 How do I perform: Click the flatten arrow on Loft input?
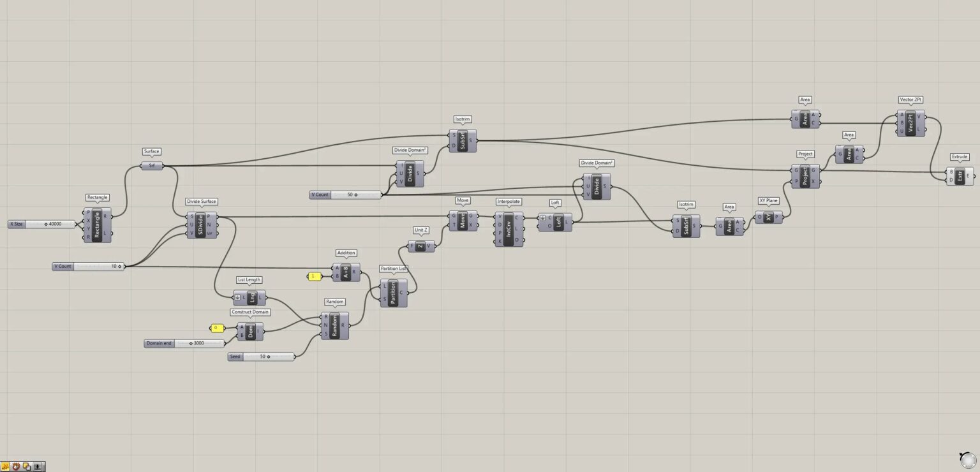[543, 218]
